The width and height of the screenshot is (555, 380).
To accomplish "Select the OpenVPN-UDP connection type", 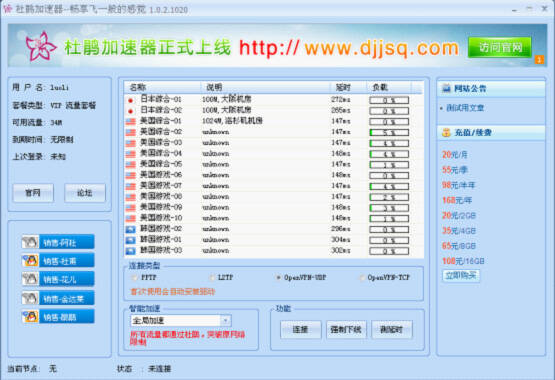I will point(279,278).
